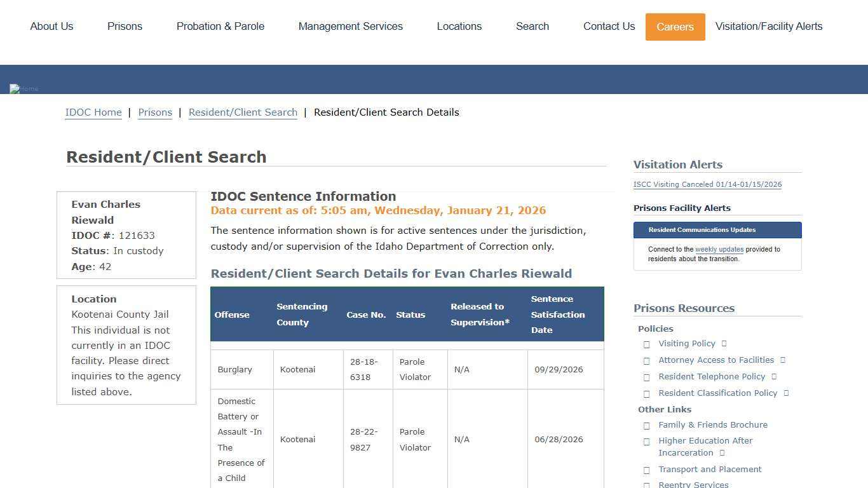868x488 pixels.
Task: Open the Probation & Parole menu
Action: [x=220, y=26]
